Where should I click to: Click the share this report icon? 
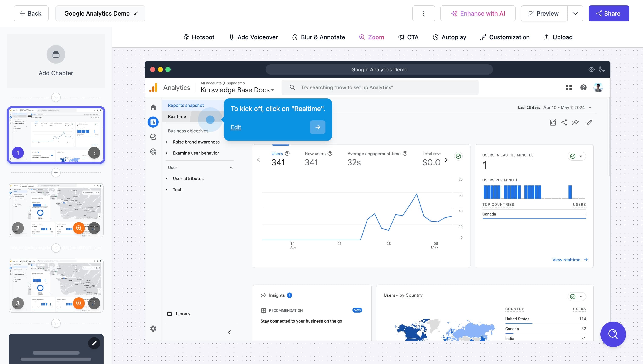point(564,122)
